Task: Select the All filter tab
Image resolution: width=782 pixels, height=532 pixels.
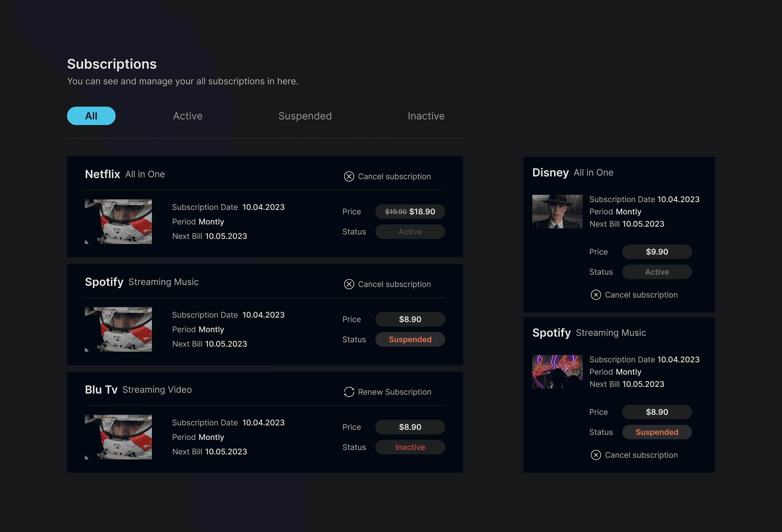Action: point(91,116)
